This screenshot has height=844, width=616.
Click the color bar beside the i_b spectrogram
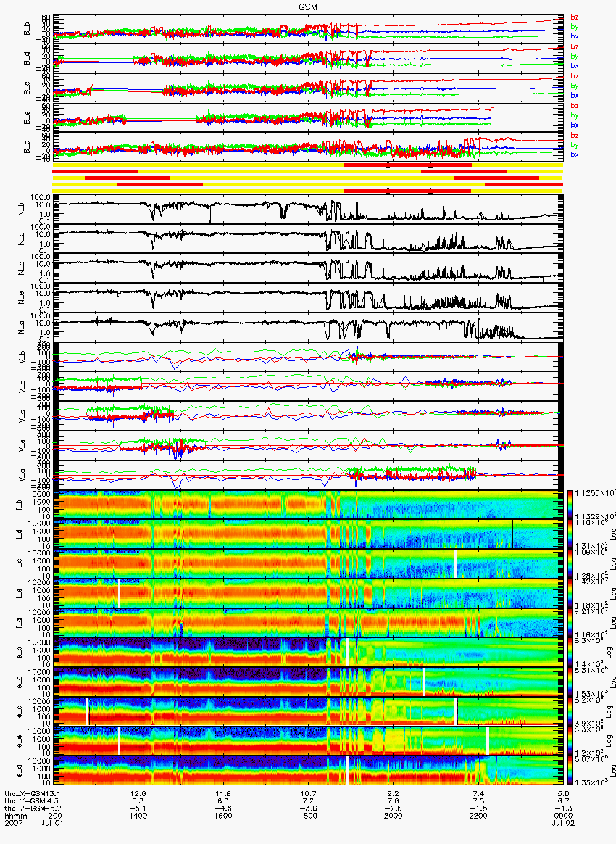[x=571, y=505]
